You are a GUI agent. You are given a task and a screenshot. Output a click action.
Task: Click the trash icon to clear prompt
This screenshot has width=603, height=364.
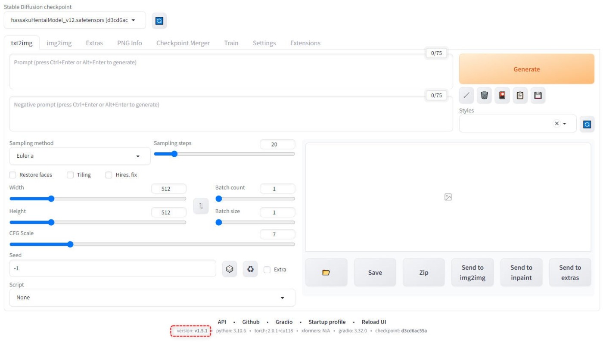coord(484,96)
